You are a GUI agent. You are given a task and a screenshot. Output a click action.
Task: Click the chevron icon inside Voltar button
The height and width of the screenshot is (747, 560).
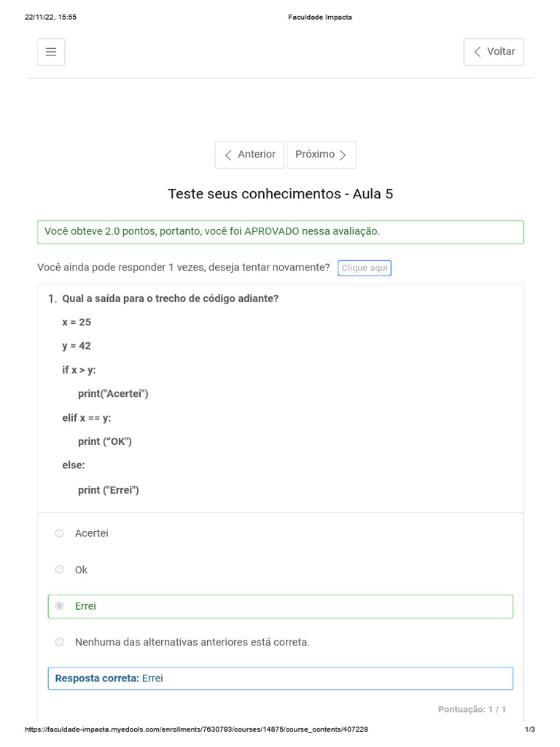click(x=478, y=52)
